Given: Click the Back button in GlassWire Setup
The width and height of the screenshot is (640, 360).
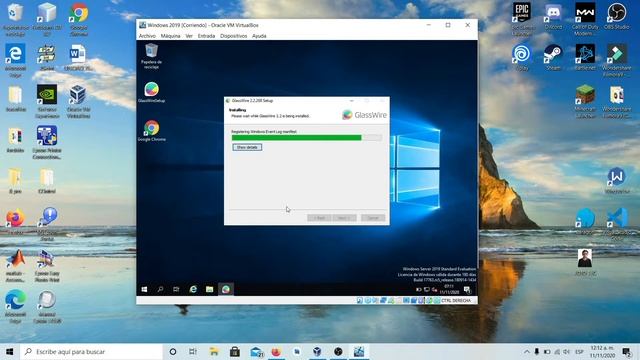Looking at the screenshot, I should click(x=319, y=218).
